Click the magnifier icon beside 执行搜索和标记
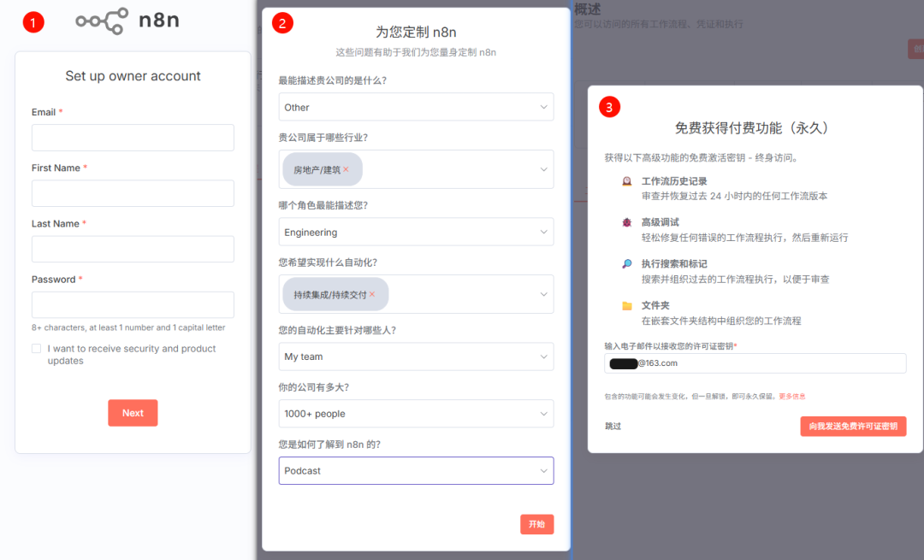Screen dimensions: 924x560 [x=627, y=264]
